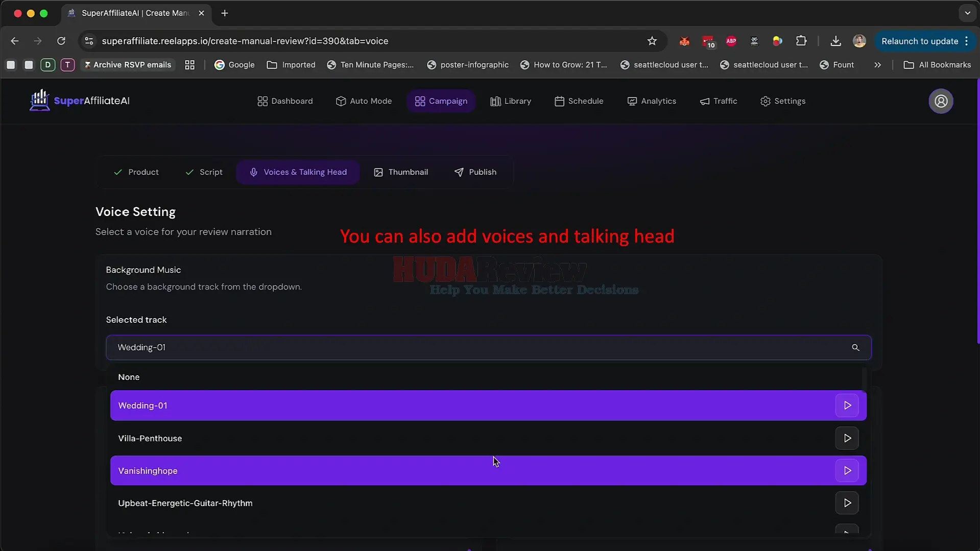
Task: Switch to the Product step tab
Action: [x=136, y=172]
